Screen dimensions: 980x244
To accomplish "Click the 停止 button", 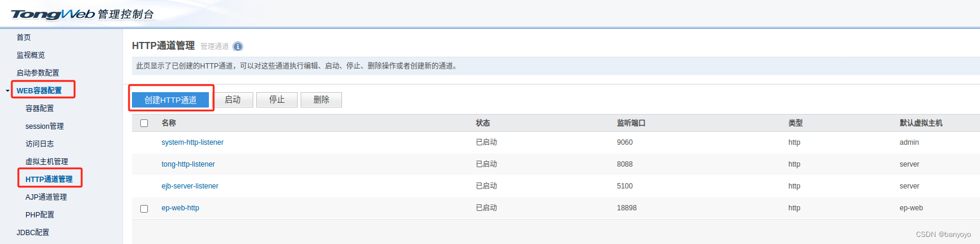I will point(277,100).
